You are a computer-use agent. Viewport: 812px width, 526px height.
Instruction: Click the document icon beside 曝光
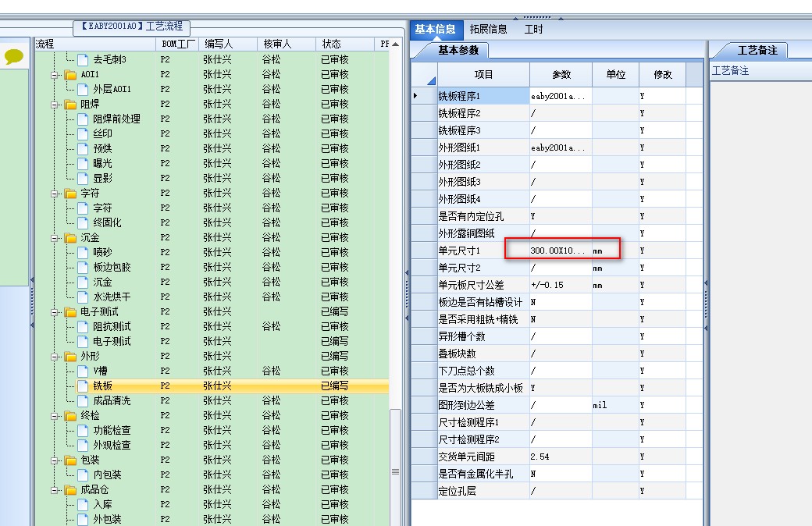(x=83, y=164)
